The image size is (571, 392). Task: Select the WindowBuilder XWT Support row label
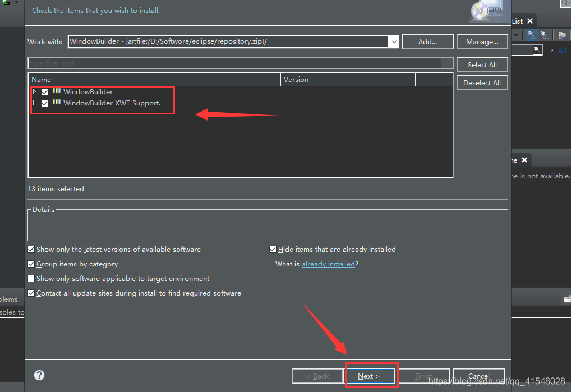[112, 103]
